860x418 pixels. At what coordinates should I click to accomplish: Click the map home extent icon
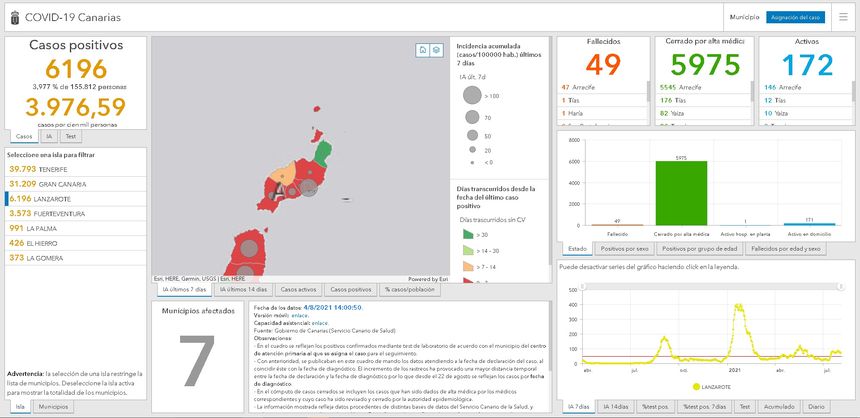click(423, 50)
